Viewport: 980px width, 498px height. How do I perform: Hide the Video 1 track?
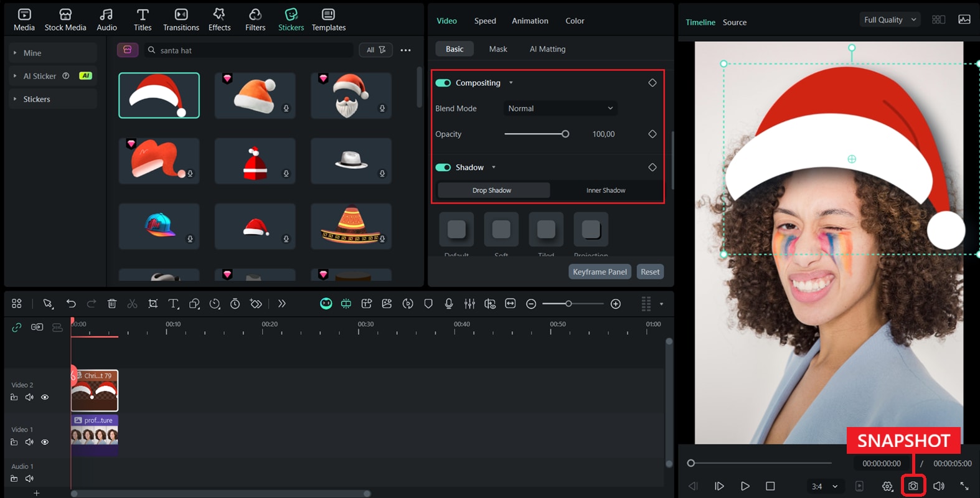point(45,442)
